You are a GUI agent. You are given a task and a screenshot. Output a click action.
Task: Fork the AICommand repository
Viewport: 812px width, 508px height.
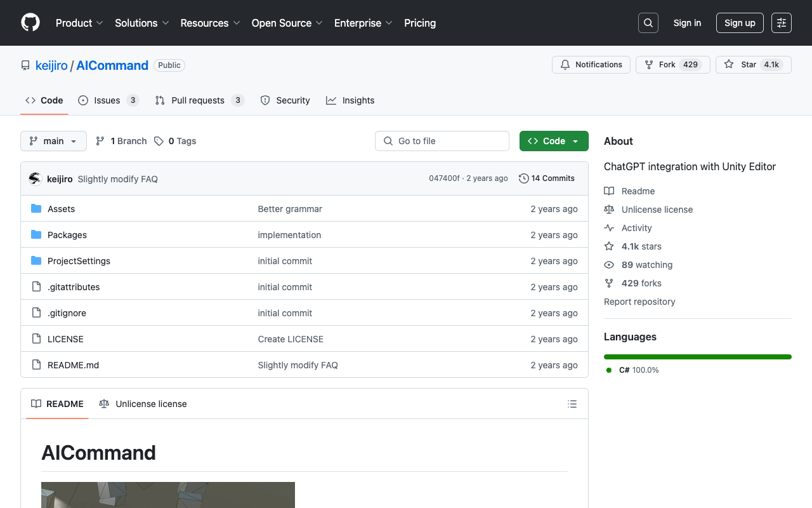pyautogui.click(x=672, y=65)
